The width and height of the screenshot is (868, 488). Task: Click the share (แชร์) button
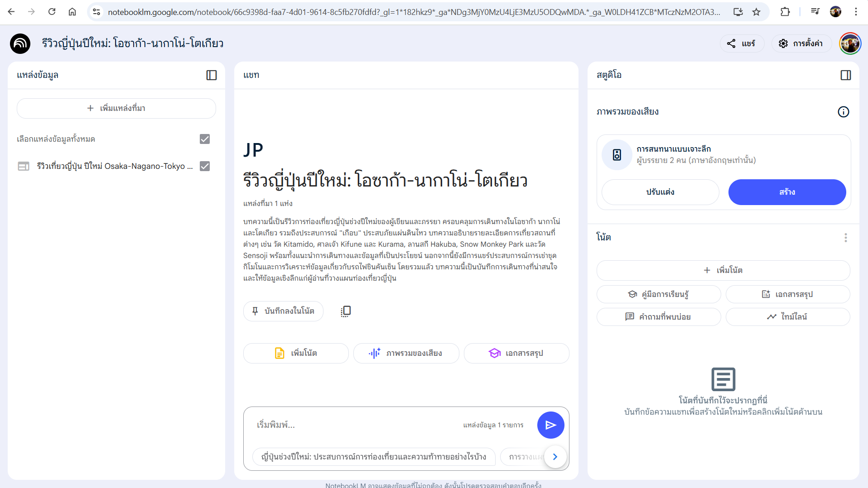(742, 43)
